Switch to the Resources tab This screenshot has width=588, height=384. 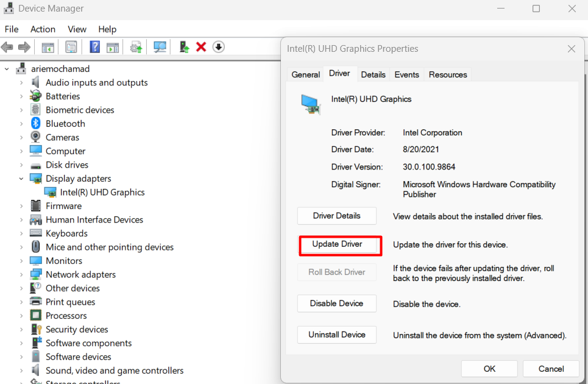tap(448, 74)
